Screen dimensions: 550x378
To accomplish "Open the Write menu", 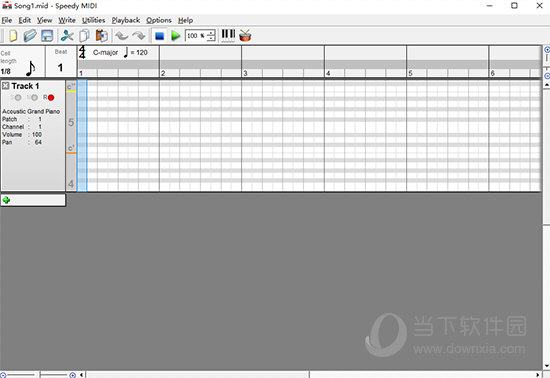I will [x=67, y=20].
